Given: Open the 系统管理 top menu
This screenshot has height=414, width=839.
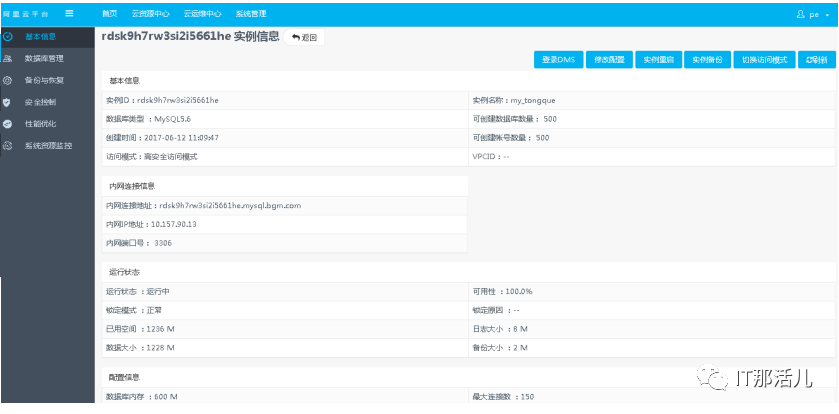Looking at the screenshot, I should click(250, 14).
